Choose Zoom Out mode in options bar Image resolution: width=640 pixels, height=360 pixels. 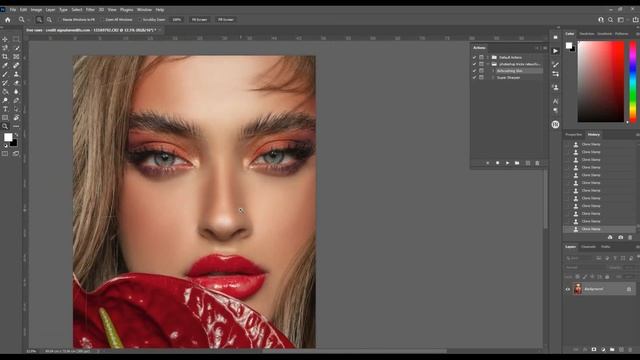[x=49, y=20]
